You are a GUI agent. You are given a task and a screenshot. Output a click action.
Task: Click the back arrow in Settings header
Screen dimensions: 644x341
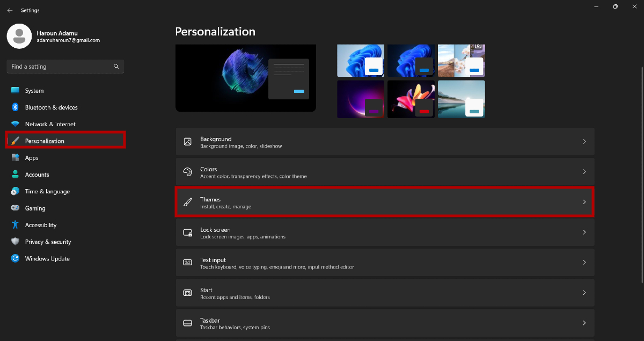[10, 10]
